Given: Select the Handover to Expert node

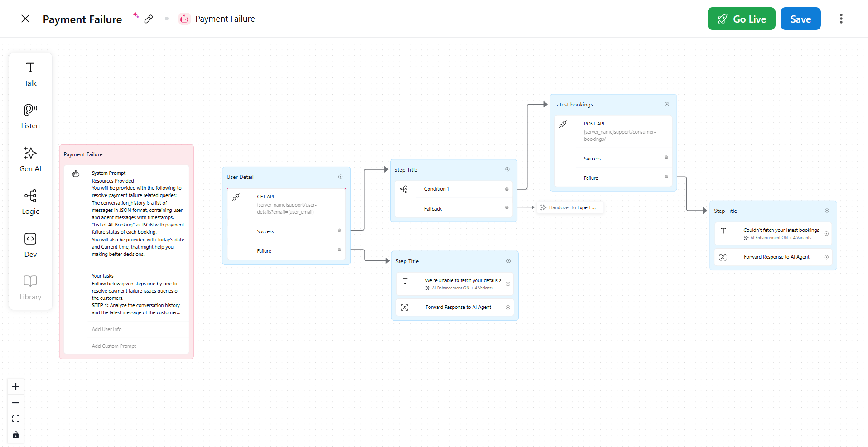Looking at the screenshot, I should [x=570, y=207].
